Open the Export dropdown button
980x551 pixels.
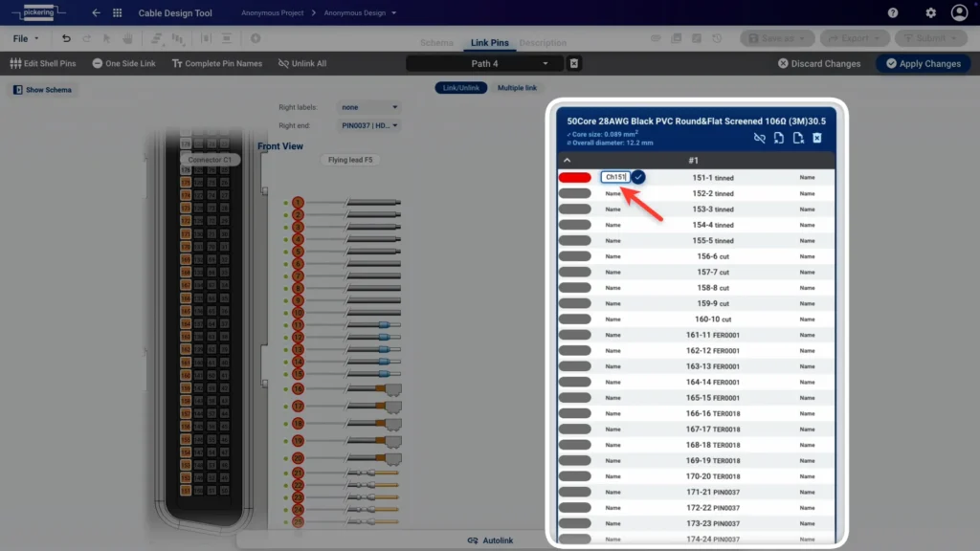click(855, 38)
